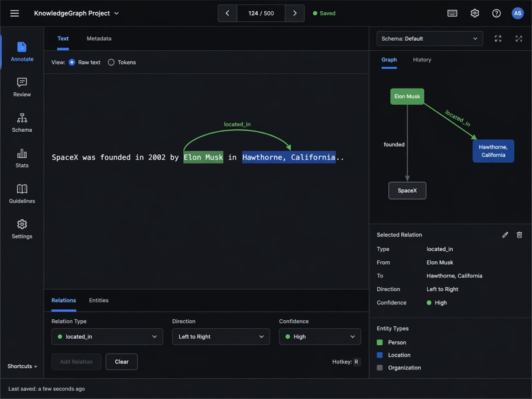Open the hamburger menu
The height and width of the screenshot is (399, 532).
14,13
